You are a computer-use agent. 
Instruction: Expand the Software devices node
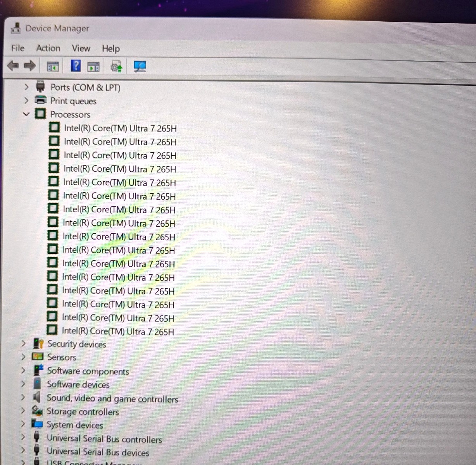tap(23, 384)
